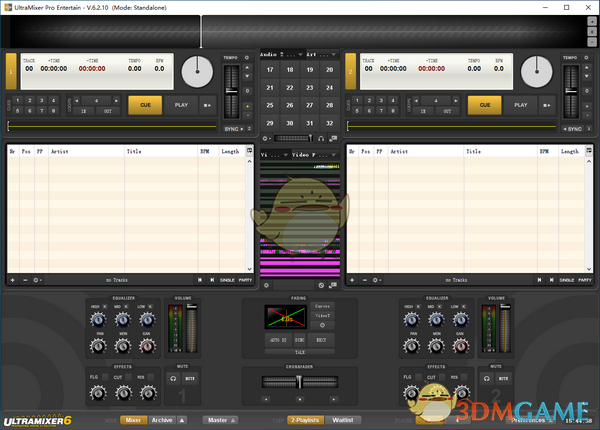600x430 pixels.
Task: Click deck 1 pitch up arrow
Action: [247, 67]
